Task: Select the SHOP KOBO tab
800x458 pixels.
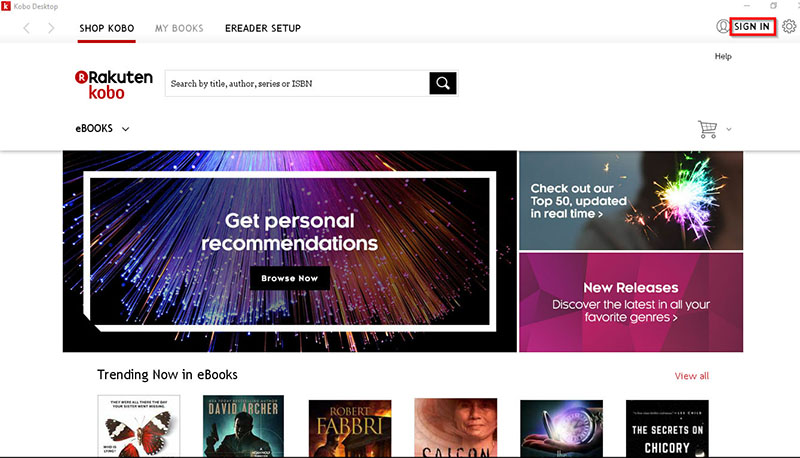Action: point(107,28)
